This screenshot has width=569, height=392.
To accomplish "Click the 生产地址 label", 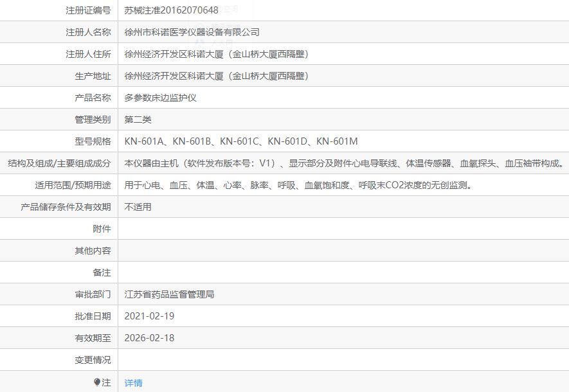I will [93, 76].
